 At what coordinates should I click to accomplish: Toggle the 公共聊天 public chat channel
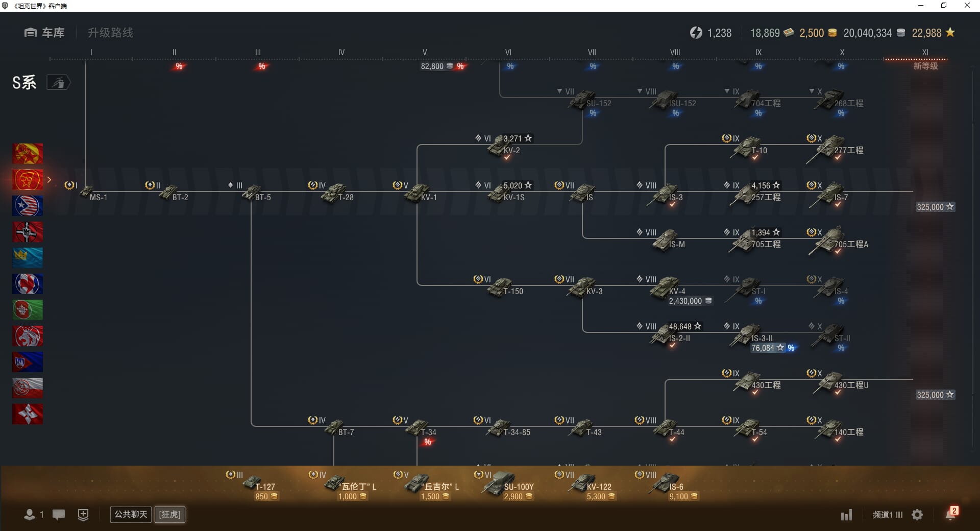pos(131,514)
